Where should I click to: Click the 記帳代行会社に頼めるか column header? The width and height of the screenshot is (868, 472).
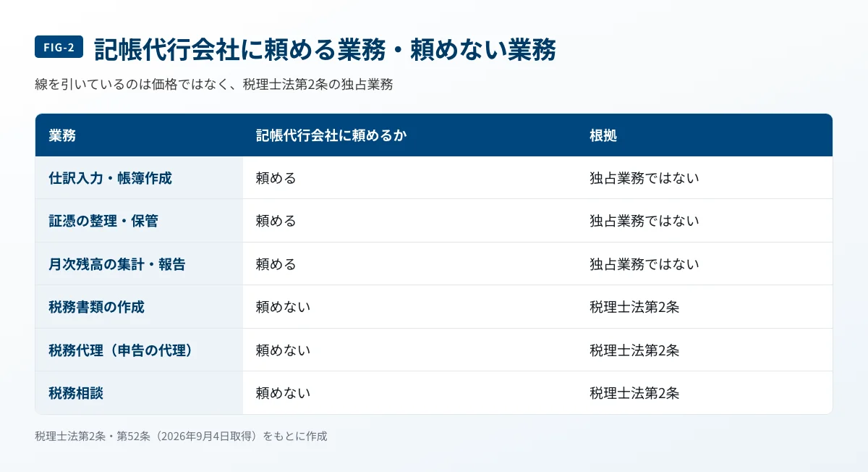pos(331,135)
